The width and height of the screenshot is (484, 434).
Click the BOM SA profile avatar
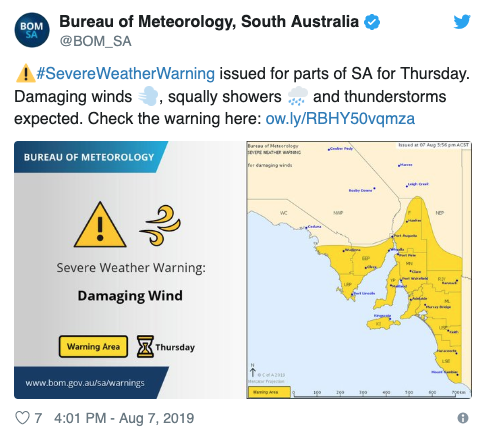(x=32, y=30)
